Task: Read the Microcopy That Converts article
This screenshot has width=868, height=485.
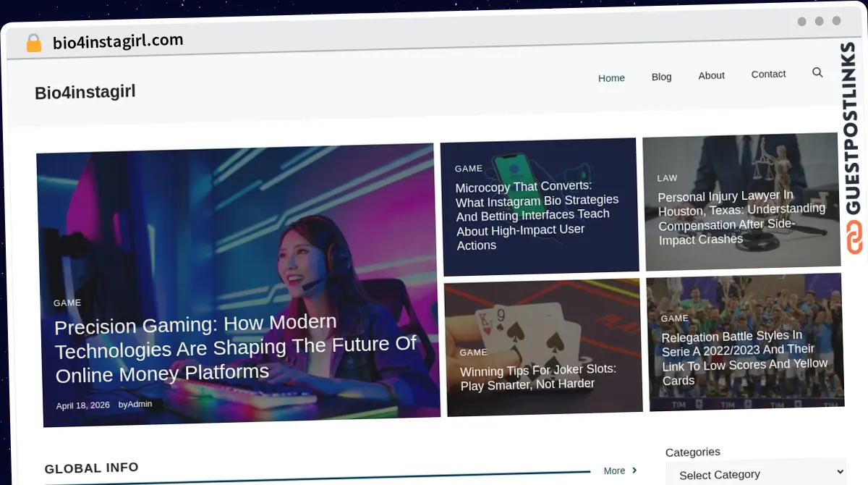Action: [x=537, y=215]
